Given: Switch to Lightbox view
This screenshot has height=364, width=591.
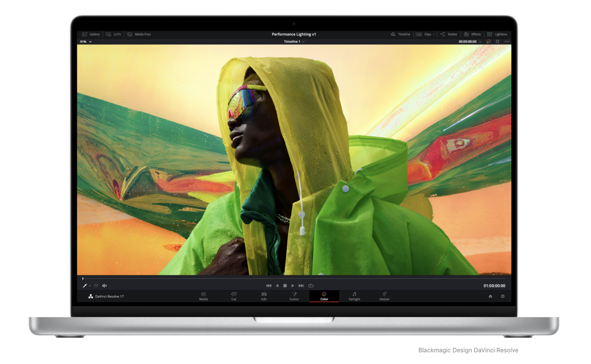Looking at the screenshot, I should click(x=497, y=34).
